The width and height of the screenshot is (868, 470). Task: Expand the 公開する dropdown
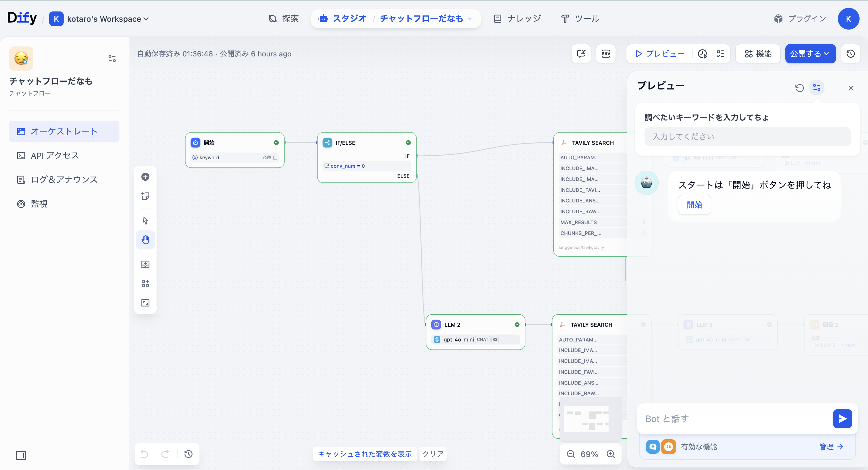coord(810,54)
